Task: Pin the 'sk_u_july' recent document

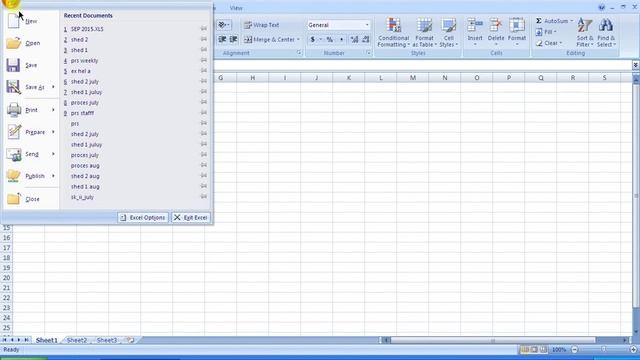Action: click(204, 196)
